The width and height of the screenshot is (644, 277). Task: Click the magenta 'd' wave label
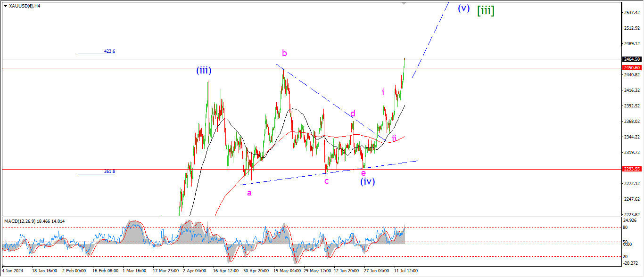coord(353,114)
